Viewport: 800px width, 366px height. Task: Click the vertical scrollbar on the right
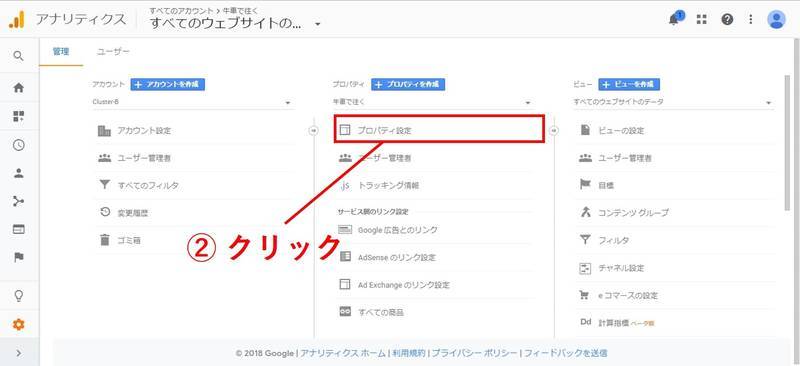pyautogui.click(x=786, y=143)
